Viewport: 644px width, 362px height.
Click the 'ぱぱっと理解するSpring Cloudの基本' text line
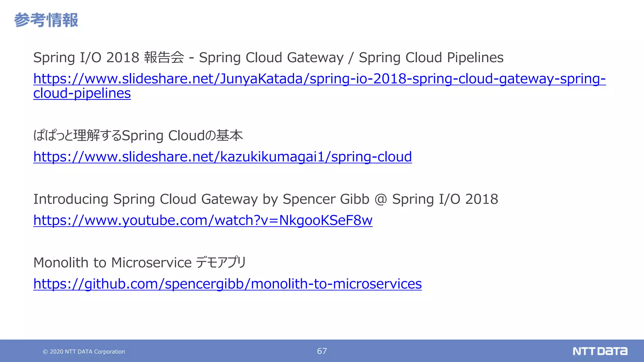tap(138, 136)
